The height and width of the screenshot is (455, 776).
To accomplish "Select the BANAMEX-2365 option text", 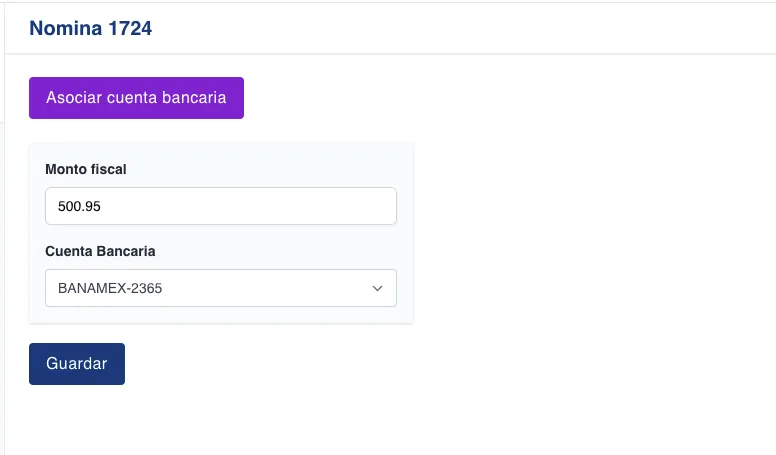I will (x=110, y=288).
